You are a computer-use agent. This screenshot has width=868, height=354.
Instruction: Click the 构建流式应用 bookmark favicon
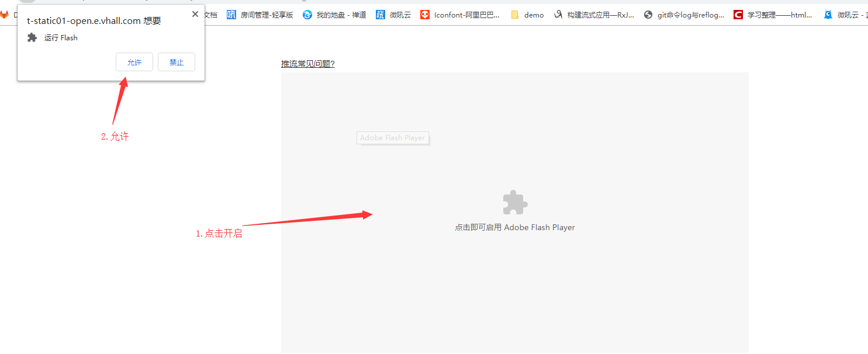point(558,15)
